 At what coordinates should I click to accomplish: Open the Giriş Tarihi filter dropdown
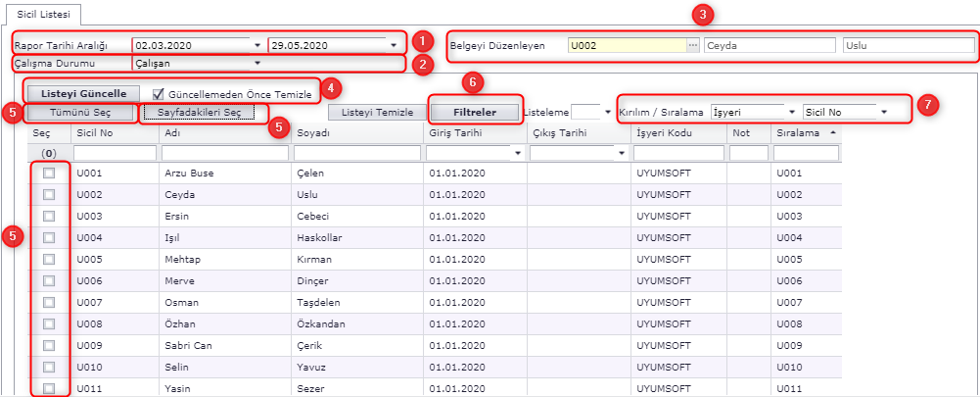point(517,154)
